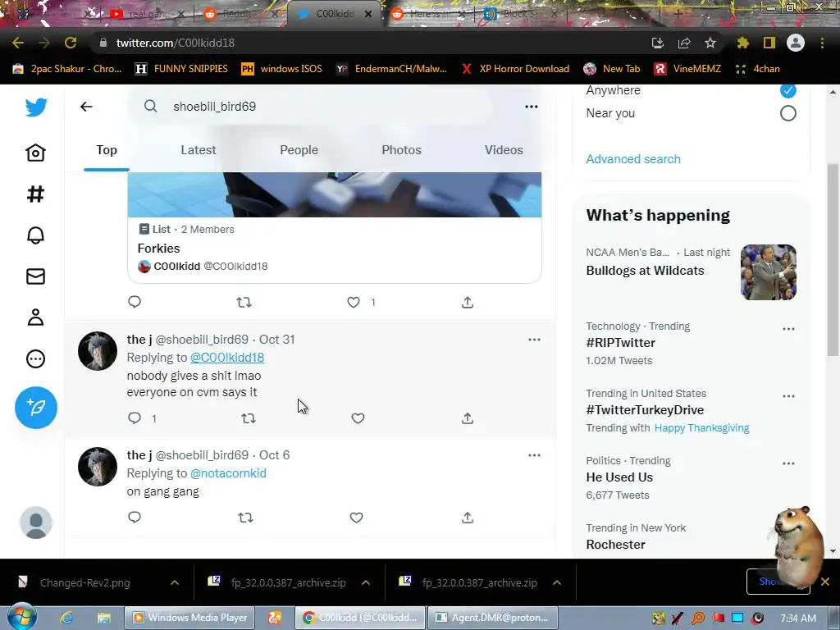Open more options for Oct 6 tweet
This screenshot has height=630, width=840.
[x=534, y=455]
